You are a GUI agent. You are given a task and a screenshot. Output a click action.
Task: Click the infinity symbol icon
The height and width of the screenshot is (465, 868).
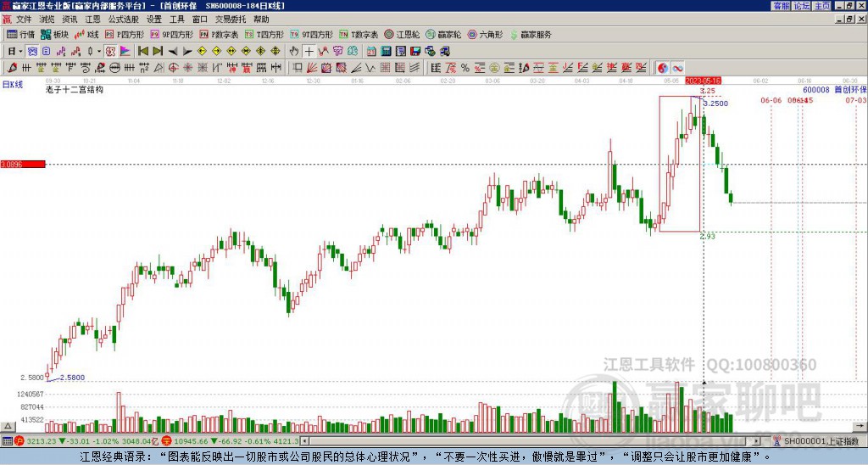click(x=677, y=68)
